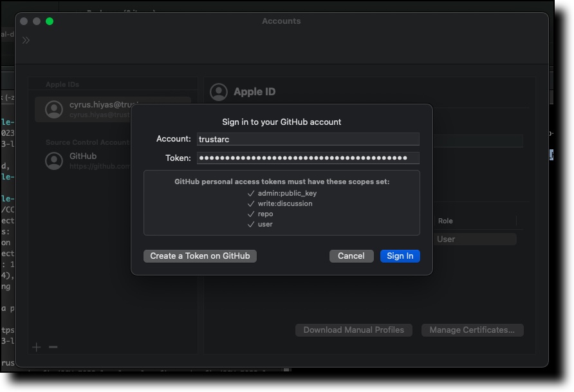This screenshot has height=392, width=574.
Task: Cancel the GitHub sign-in dialog
Action: [x=351, y=256]
